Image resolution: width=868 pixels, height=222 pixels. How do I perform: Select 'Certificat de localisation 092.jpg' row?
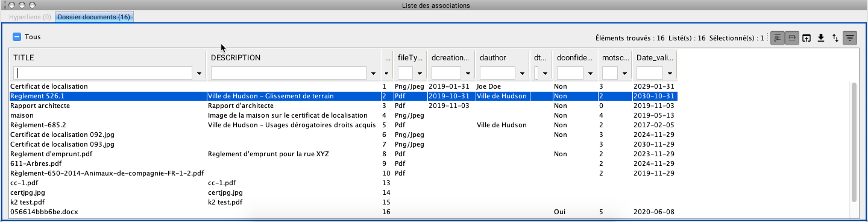(x=343, y=135)
